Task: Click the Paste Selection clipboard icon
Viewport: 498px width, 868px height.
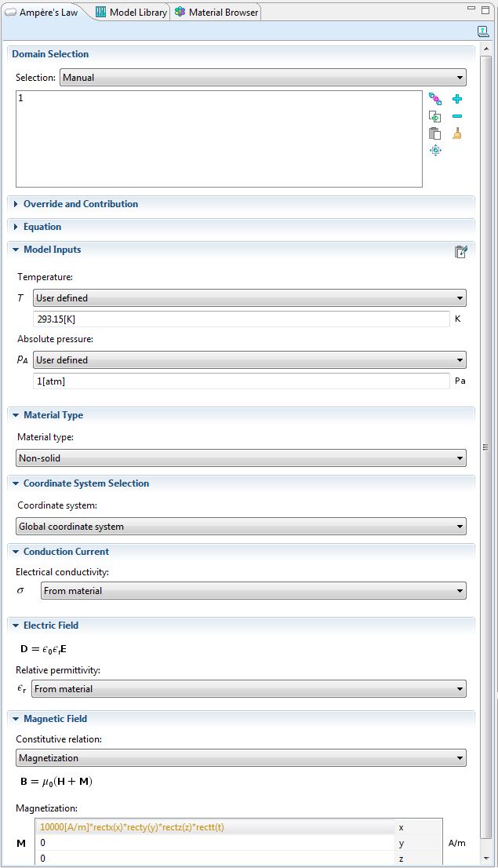Action: [x=434, y=133]
